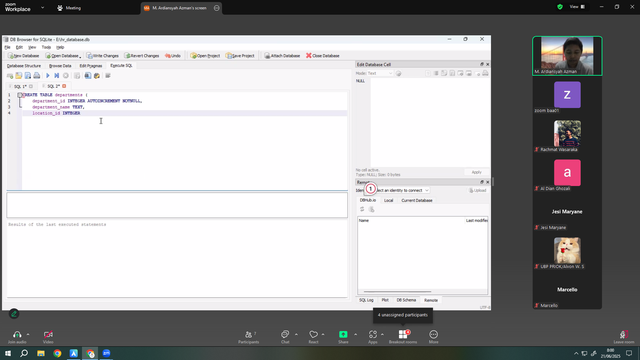
Task: Click Zoom security shield icon
Action: click(560, 7)
